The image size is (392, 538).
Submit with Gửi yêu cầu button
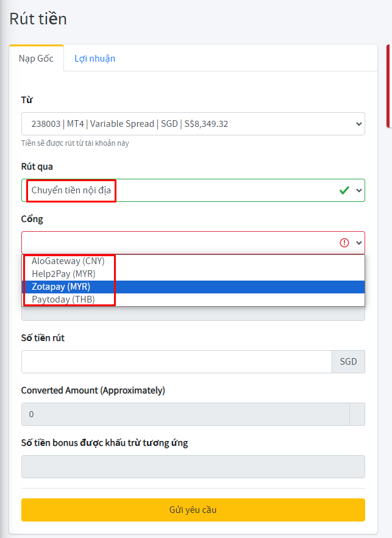193,510
